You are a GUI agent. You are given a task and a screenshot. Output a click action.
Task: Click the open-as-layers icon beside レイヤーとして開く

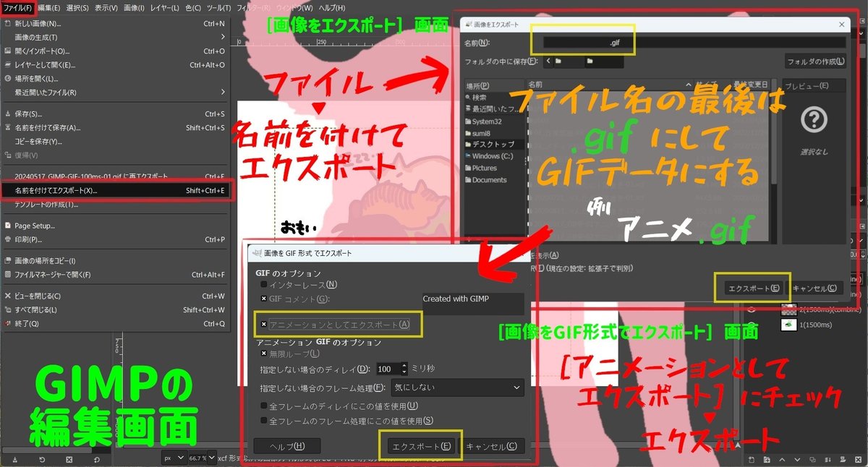click(x=7, y=65)
